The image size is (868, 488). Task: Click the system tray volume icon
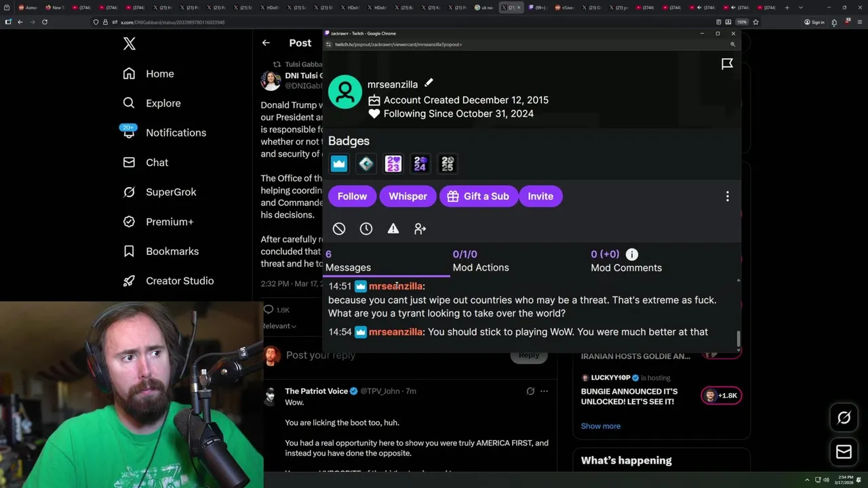point(826,480)
